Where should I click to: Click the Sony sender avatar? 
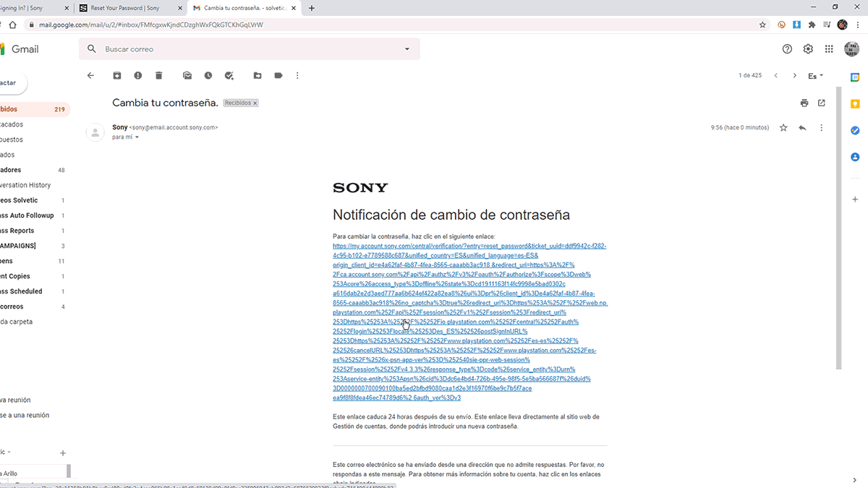coord(95,132)
